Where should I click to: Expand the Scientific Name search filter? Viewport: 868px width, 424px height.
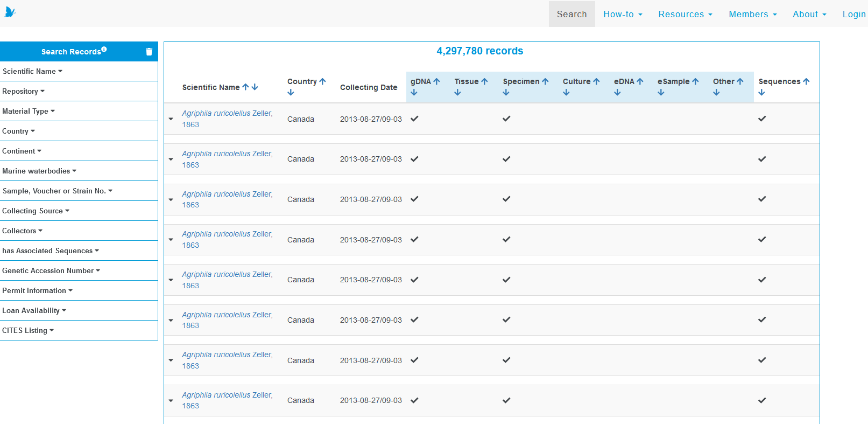pyautogui.click(x=32, y=71)
